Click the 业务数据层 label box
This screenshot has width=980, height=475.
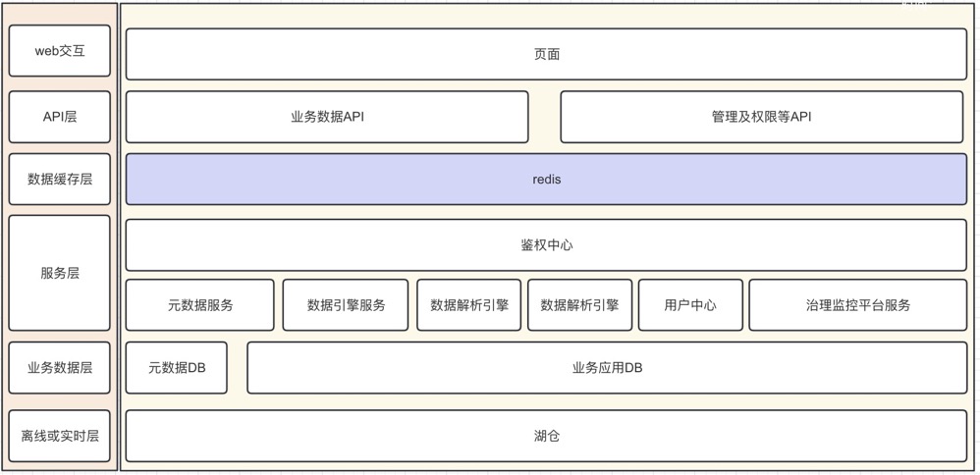pos(60,368)
